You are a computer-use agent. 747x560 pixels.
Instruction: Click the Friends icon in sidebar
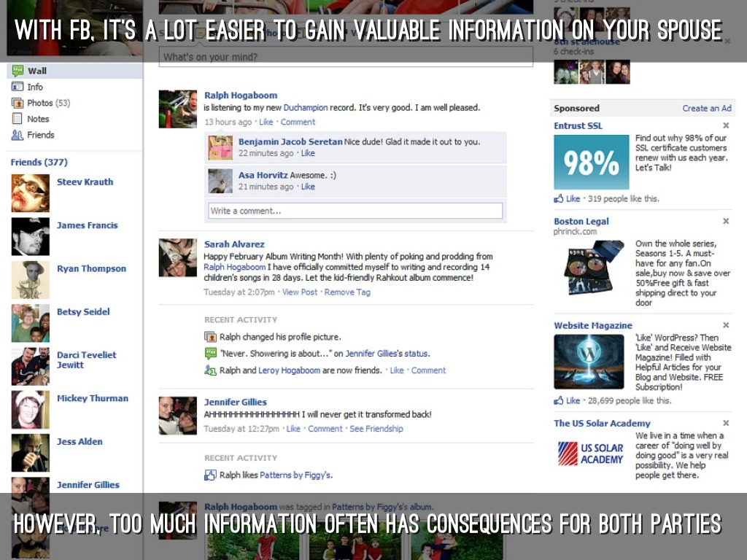pos(18,135)
